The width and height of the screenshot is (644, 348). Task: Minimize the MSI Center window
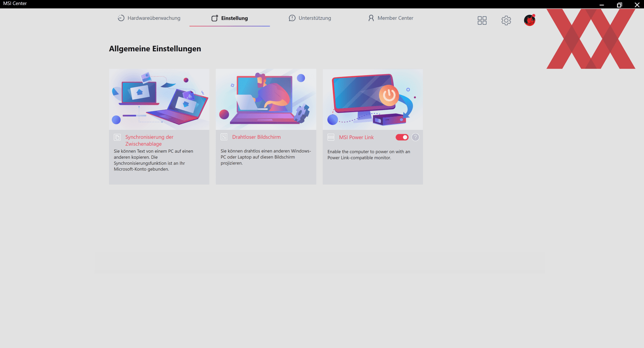(x=602, y=4)
